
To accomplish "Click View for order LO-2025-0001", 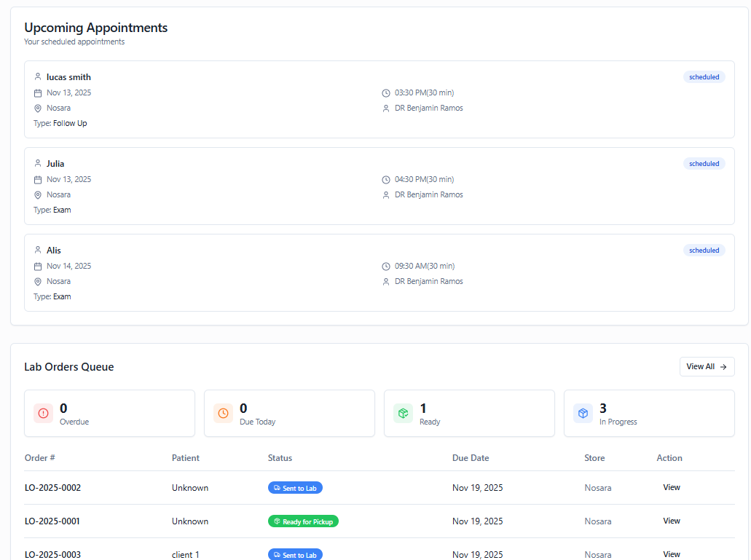I will (671, 521).
